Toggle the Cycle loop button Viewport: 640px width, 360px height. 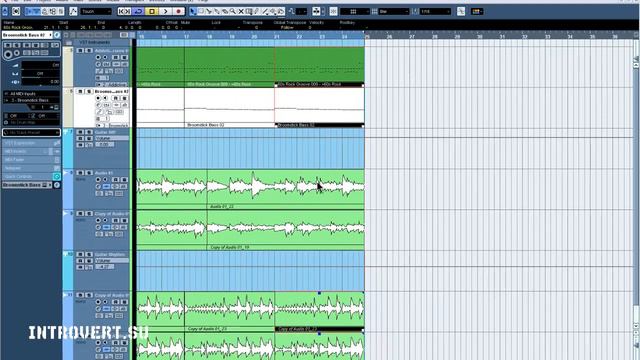(x=138, y=11)
